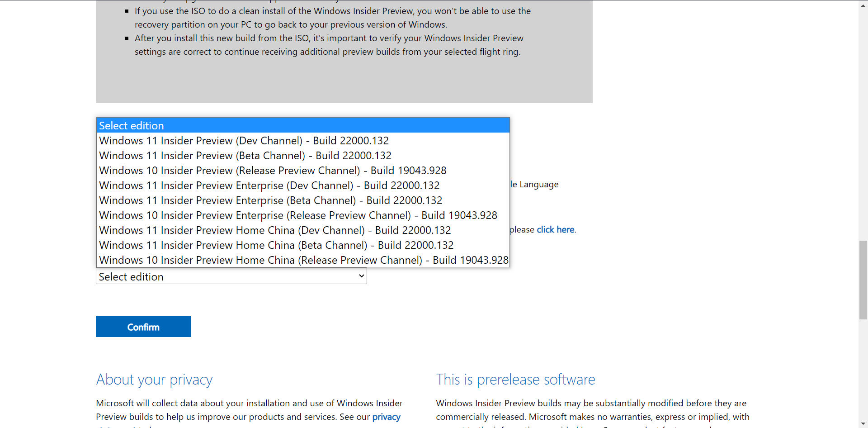Click the scrollbar down arrow

(x=863, y=424)
